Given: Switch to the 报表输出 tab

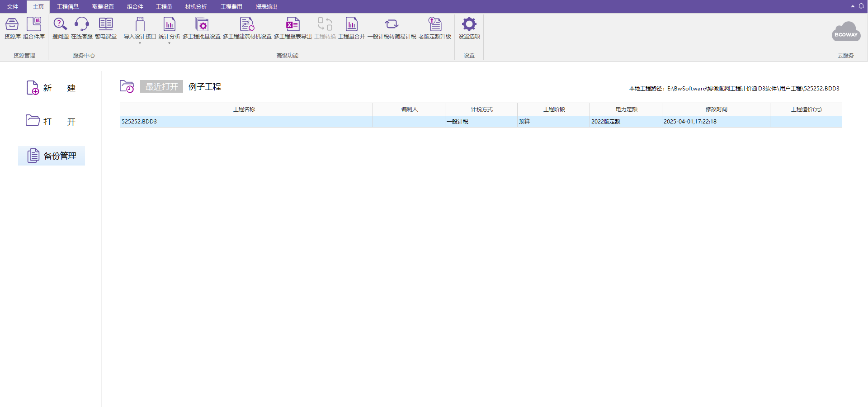Looking at the screenshot, I should pyautogui.click(x=267, y=7).
